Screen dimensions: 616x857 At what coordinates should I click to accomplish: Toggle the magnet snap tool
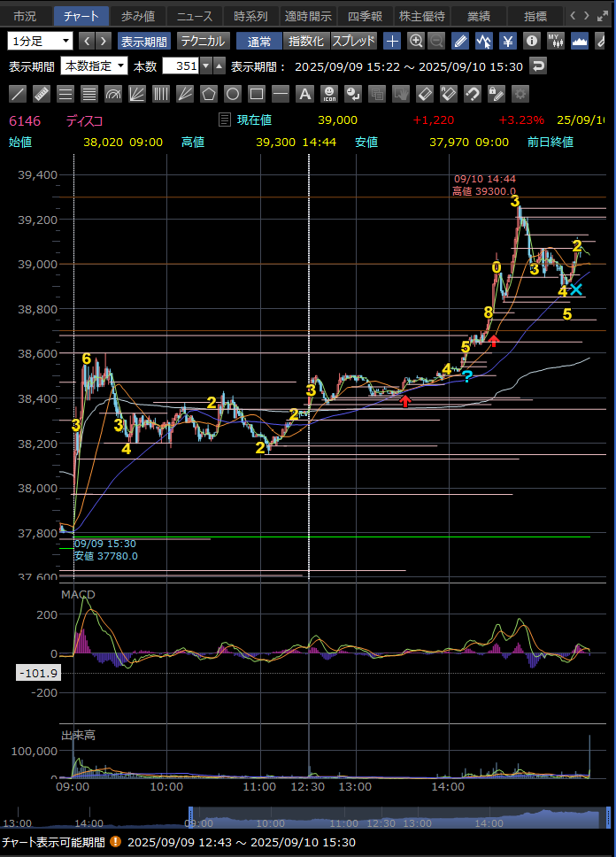click(473, 94)
